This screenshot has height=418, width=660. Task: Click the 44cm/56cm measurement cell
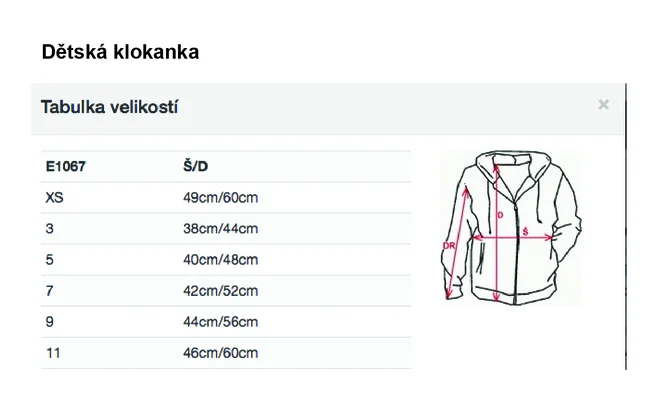tap(221, 322)
